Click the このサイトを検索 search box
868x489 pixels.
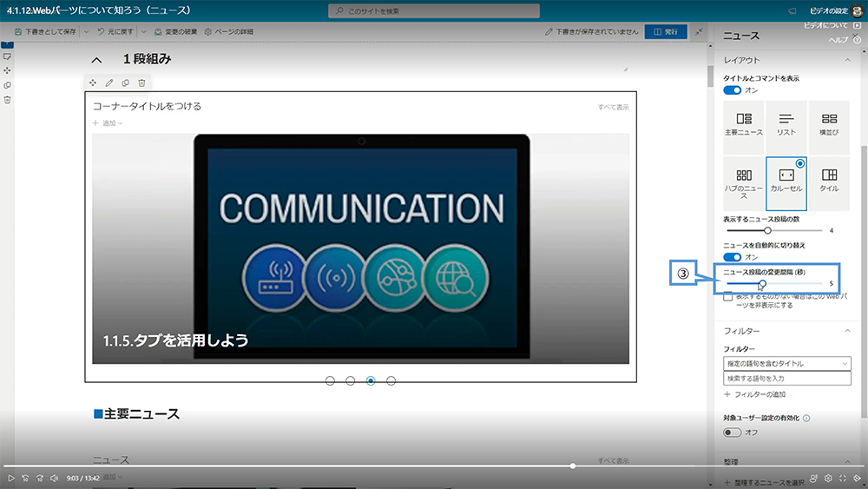[x=434, y=10]
